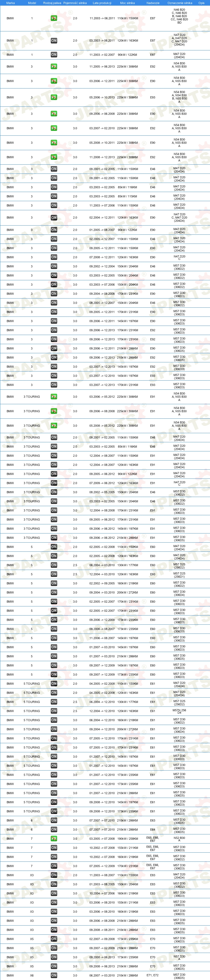Select PB icon in row 05.2006 -> 10.2013
This screenshot has height=980, width=210.
pyautogui.click(x=54, y=97)
